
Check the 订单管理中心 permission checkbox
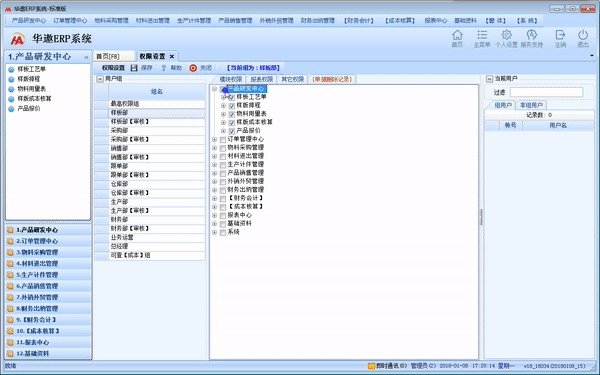tap(223, 140)
